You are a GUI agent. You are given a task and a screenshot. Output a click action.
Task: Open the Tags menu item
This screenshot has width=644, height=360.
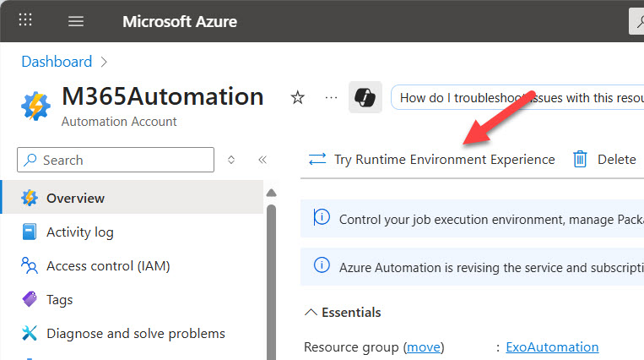pos(60,299)
